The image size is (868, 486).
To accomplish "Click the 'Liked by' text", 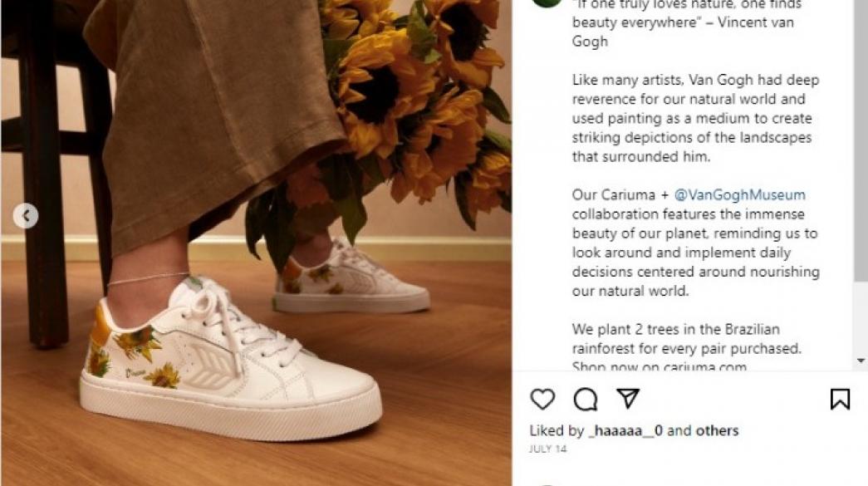I will tap(557, 430).
